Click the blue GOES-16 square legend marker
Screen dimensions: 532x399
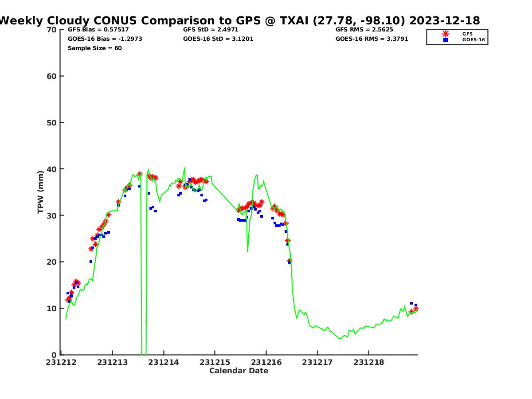tap(446, 40)
